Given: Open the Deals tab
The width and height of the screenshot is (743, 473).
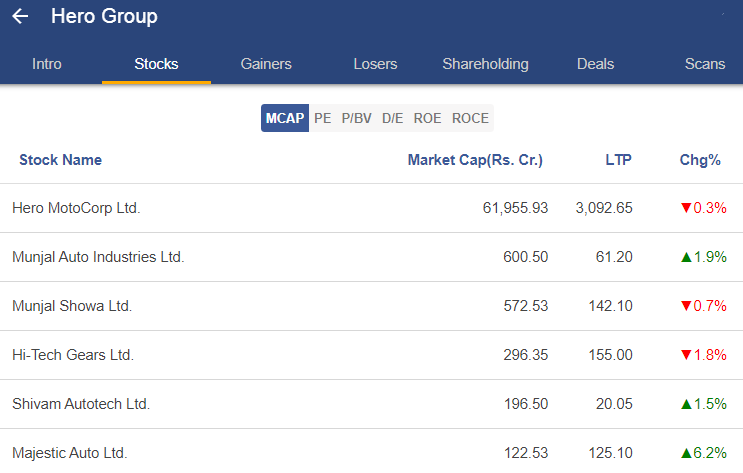Looking at the screenshot, I should click(x=595, y=64).
